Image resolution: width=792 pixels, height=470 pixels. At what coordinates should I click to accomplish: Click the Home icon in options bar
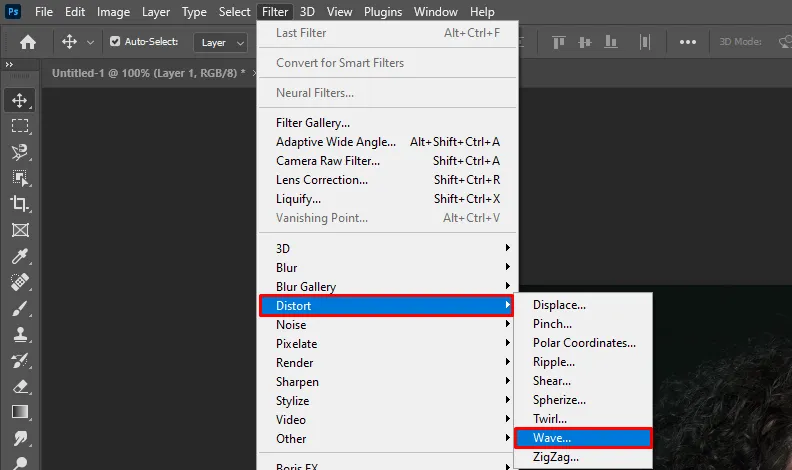28,42
